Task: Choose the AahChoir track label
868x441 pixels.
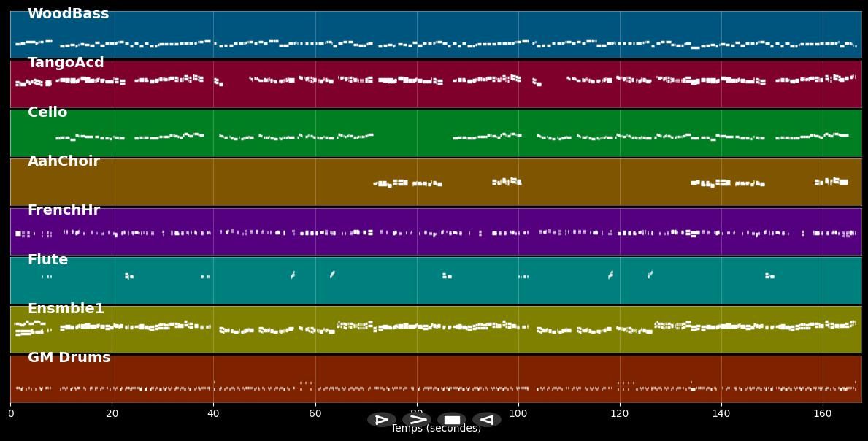Action: (64, 161)
